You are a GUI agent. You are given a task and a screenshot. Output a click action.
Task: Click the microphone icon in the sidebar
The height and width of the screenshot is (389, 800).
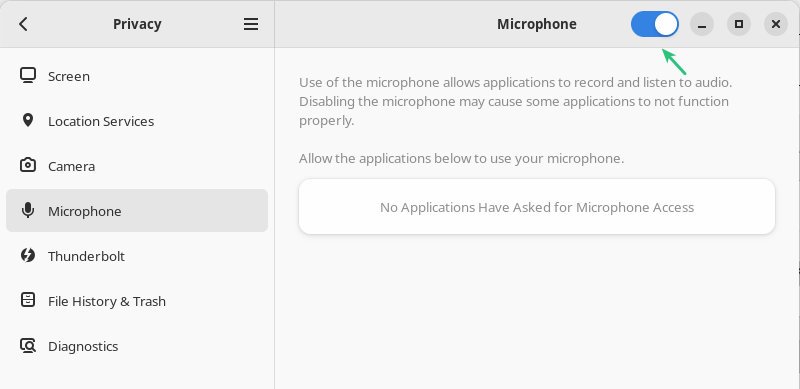pyautogui.click(x=28, y=211)
